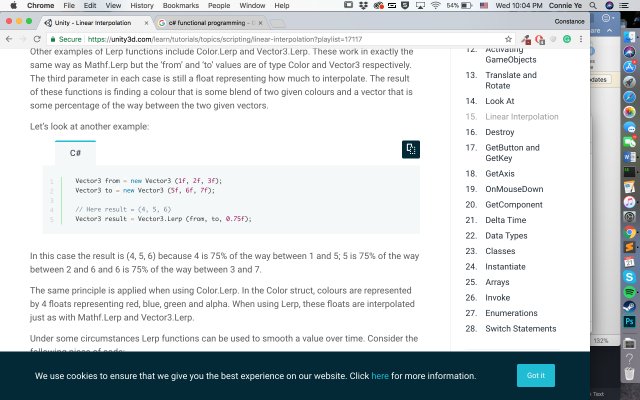
Task: Open Spotify from the dock
Action: (629, 292)
